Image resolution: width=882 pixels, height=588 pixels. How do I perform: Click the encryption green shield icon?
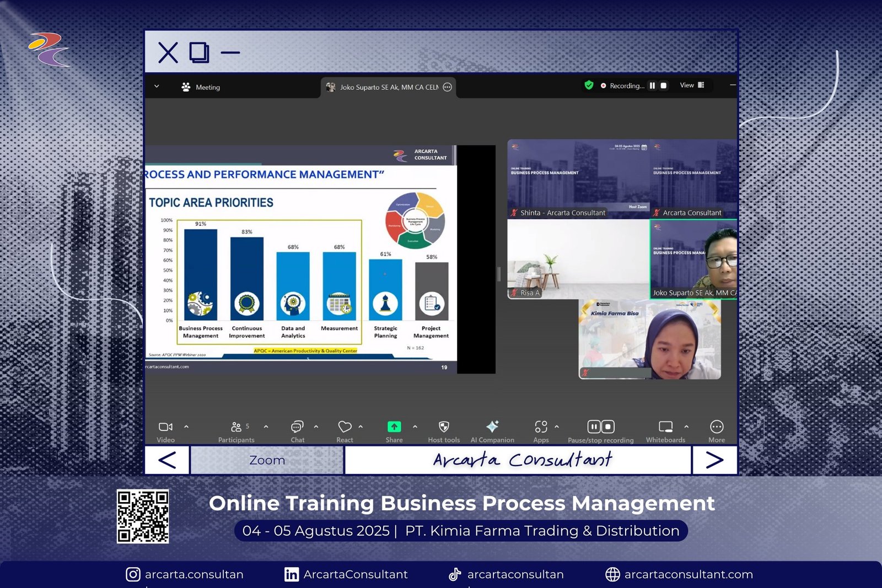tap(589, 85)
